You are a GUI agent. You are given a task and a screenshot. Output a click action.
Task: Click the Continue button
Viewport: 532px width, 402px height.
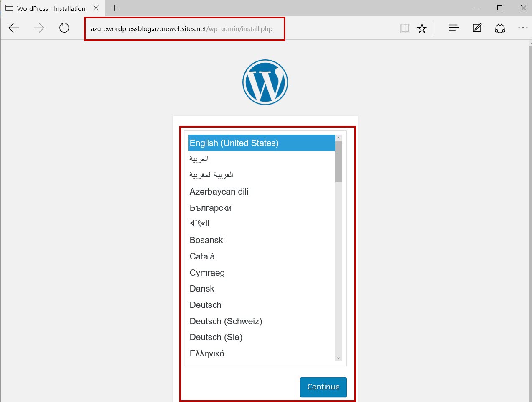[x=323, y=387]
